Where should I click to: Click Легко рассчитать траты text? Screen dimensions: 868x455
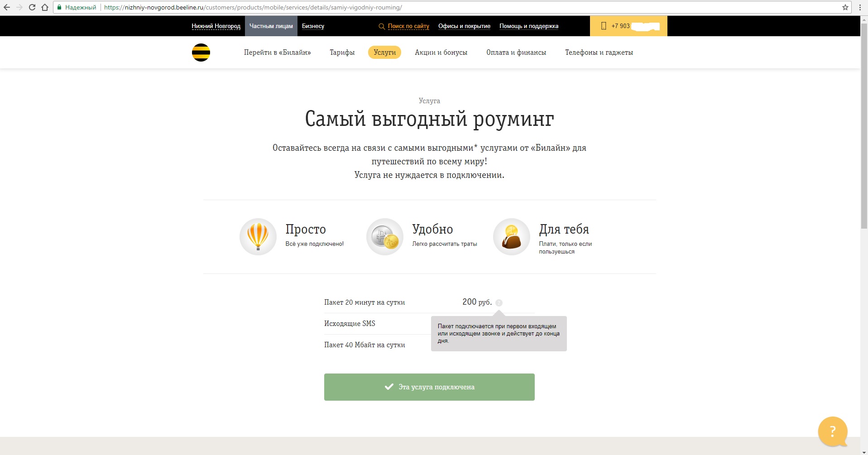pos(445,244)
